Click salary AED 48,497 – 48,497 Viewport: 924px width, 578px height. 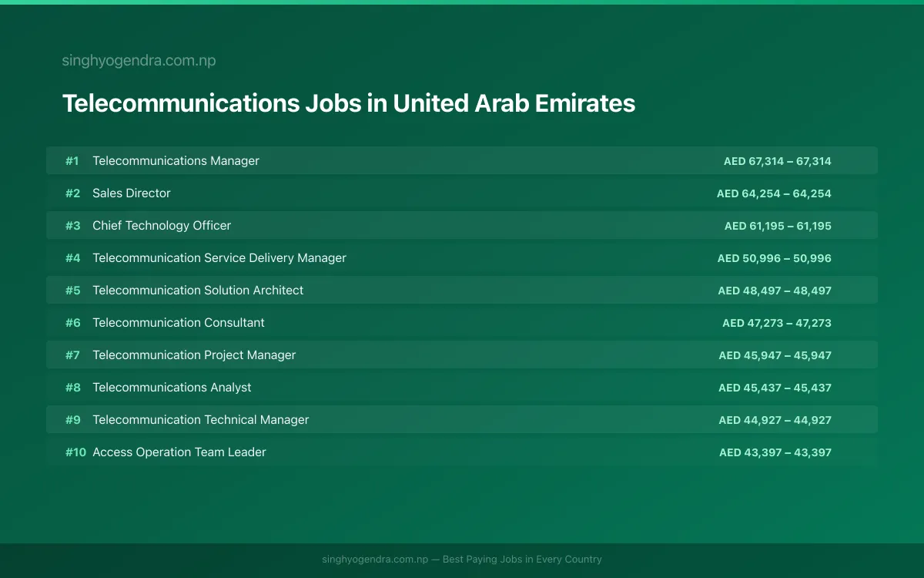(775, 291)
